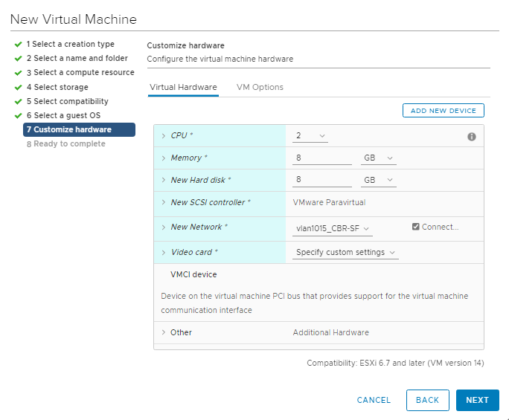
Task: Open the CPU count dropdown
Action: (310, 136)
